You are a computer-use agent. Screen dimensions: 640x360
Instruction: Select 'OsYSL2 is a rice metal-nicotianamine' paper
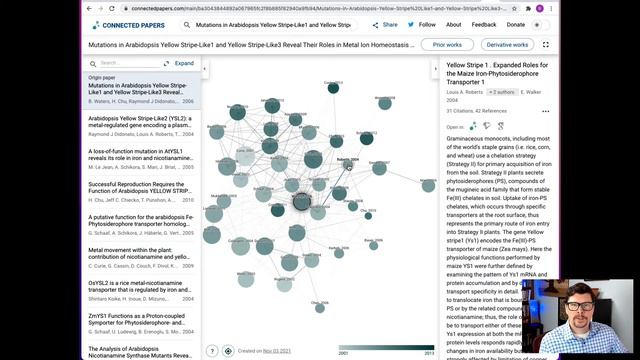(x=141, y=290)
